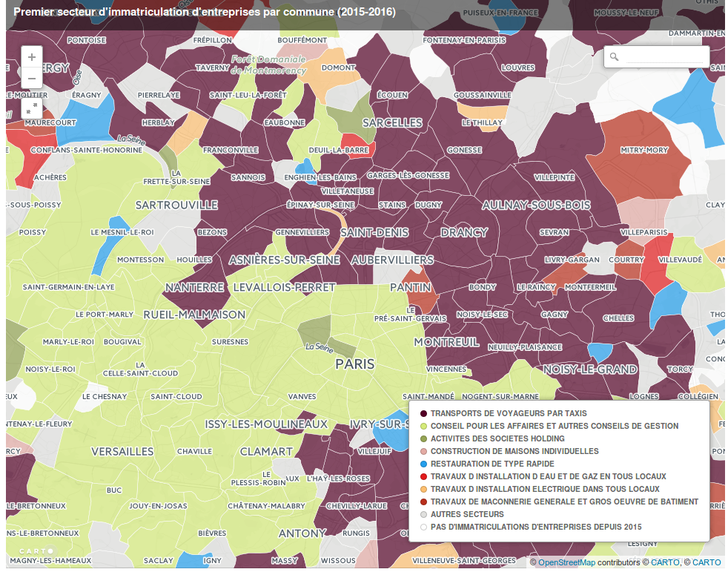This screenshot has width=728, height=572.
Task: Select legend text RESTAURATION DE TYPE RAPIDE
Action: pos(492,464)
